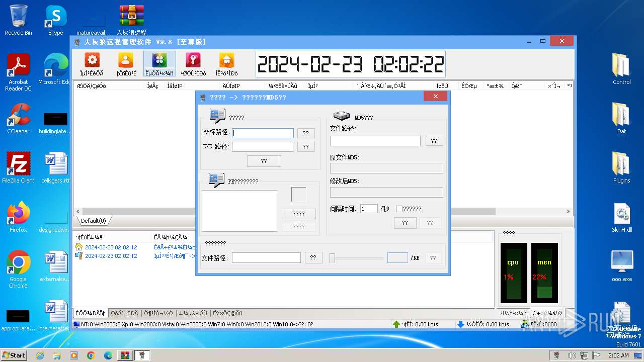Image resolution: width=644 pixels, height=362 pixels.
Task: Open the cellsgets.rtf document icon
Action: 55,168
